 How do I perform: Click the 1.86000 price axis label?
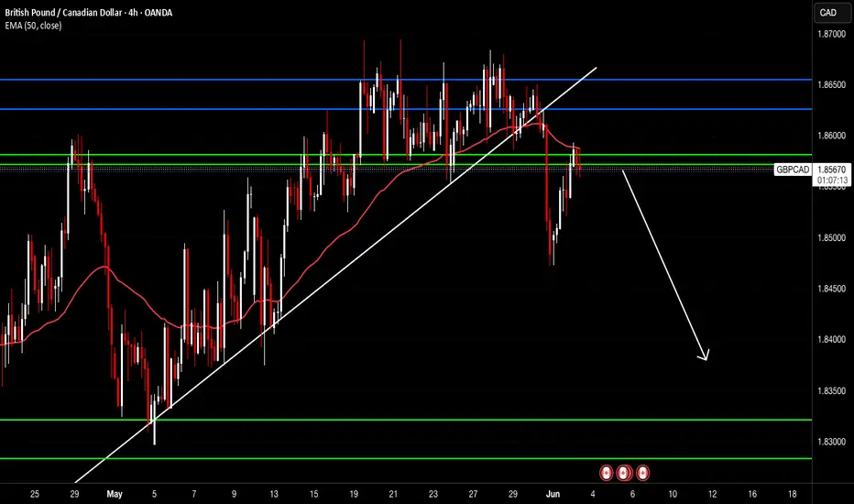click(x=832, y=136)
